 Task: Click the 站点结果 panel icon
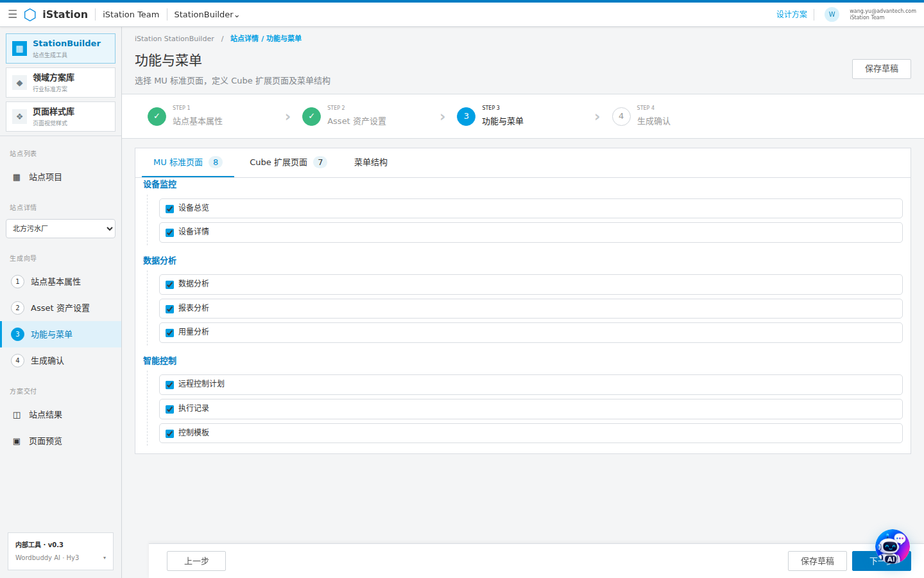pyautogui.click(x=17, y=415)
